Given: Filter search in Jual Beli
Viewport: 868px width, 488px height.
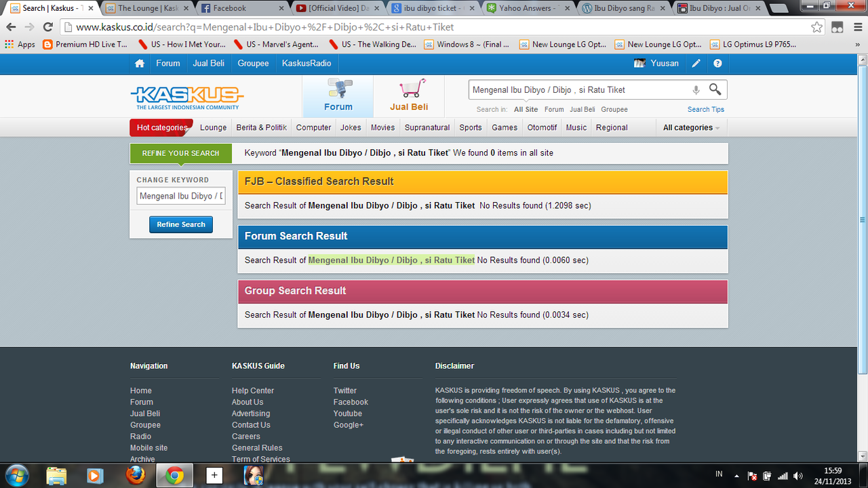Looking at the screenshot, I should (583, 109).
